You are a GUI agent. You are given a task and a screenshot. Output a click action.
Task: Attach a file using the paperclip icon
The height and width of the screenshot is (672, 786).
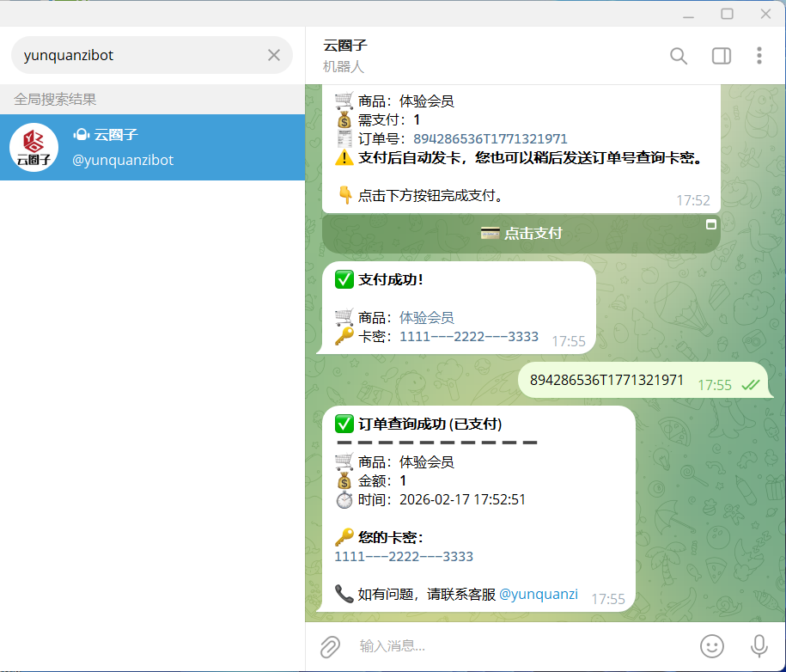[x=330, y=646]
